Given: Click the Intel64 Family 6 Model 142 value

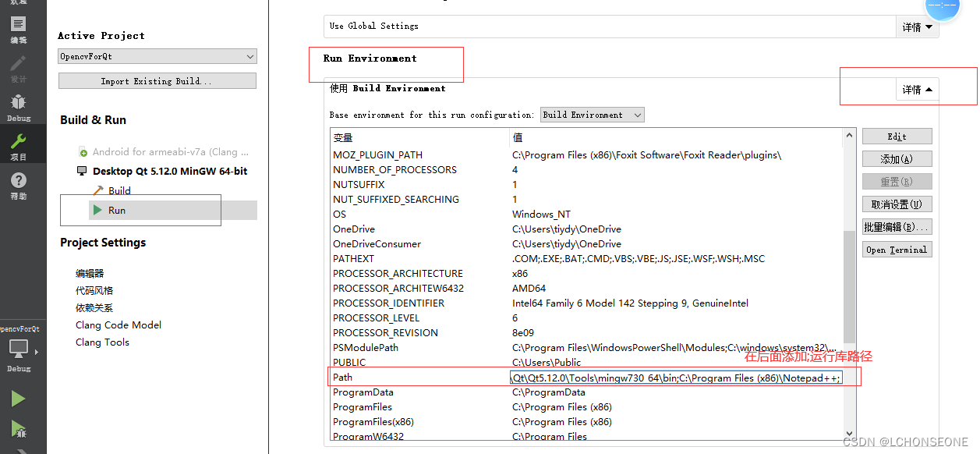Looking at the screenshot, I should 630,303.
